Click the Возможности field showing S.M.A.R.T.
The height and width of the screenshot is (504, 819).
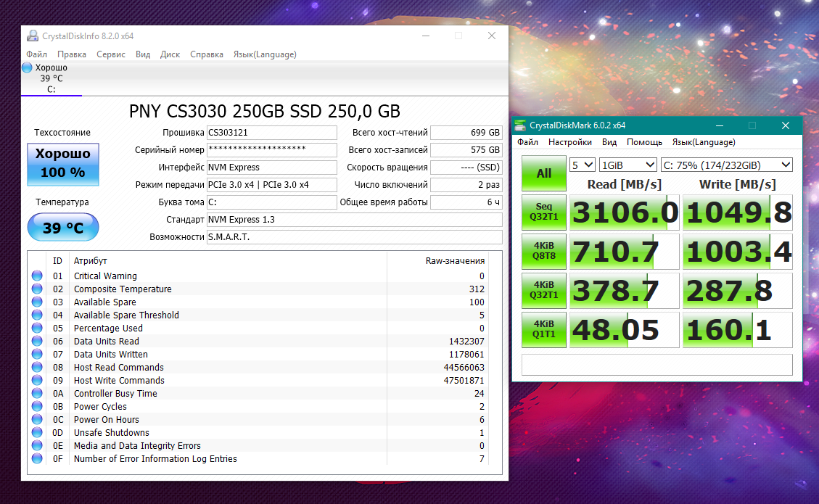[355, 237]
